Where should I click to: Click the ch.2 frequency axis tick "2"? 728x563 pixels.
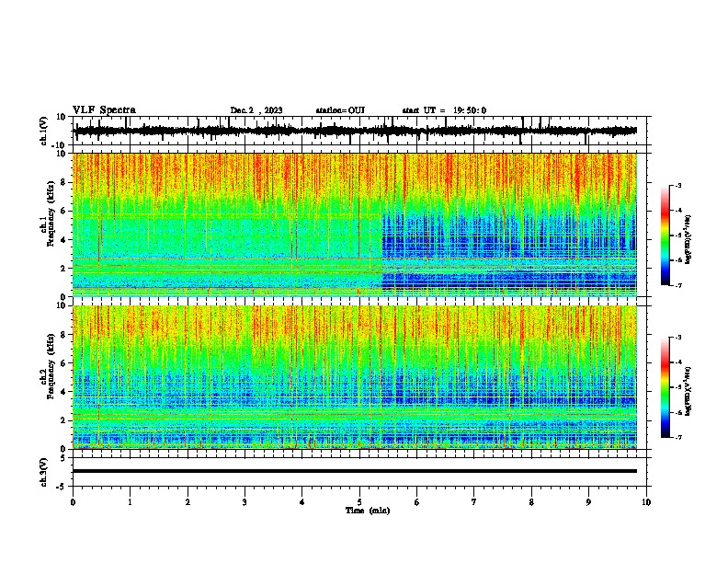pos(64,420)
